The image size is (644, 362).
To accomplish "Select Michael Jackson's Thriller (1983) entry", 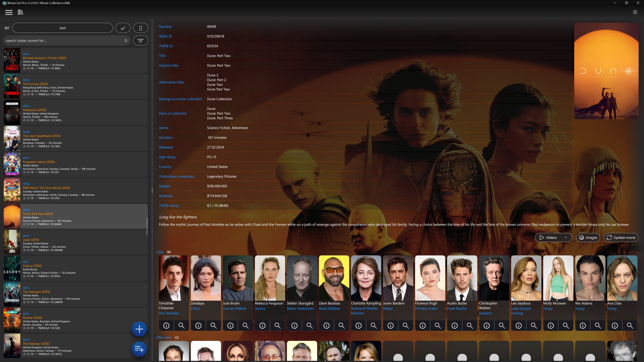I will (75, 61).
